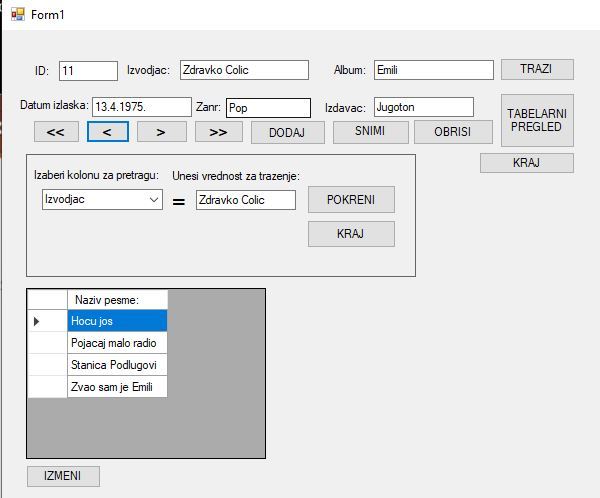Expand the Izvodjac column dropdown

coord(153,200)
